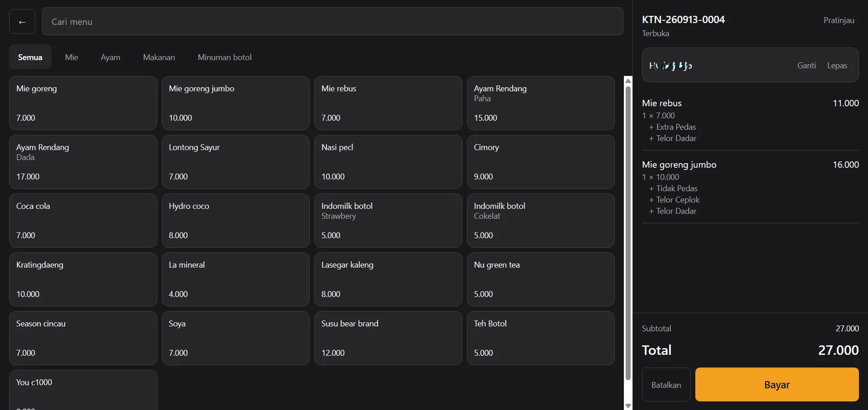The width and height of the screenshot is (868, 410).
Task: Open the Mie rebus order line
Action: click(750, 120)
